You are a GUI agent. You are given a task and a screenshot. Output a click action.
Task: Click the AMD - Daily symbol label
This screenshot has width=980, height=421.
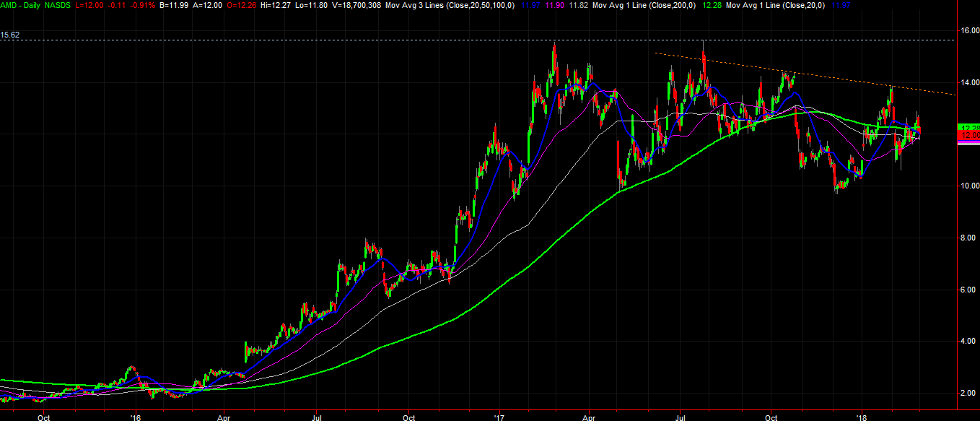pos(22,5)
